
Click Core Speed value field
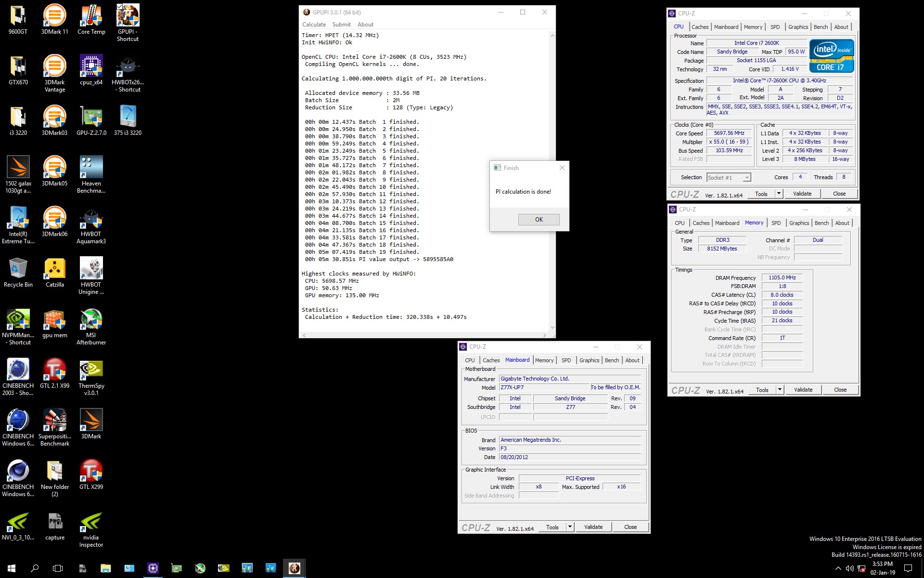[x=729, y=133]
